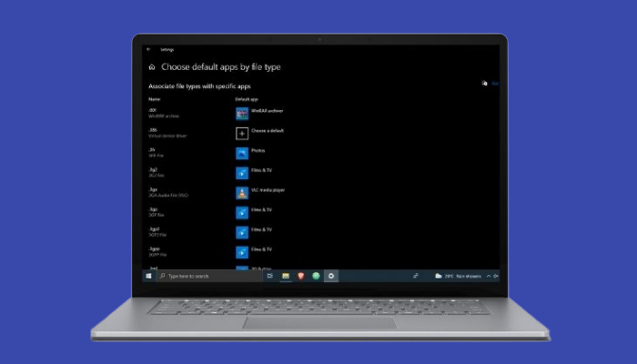Click the Name column header
Image resolution: width=637 pixels, height=364 pixels.
(155, 99)
